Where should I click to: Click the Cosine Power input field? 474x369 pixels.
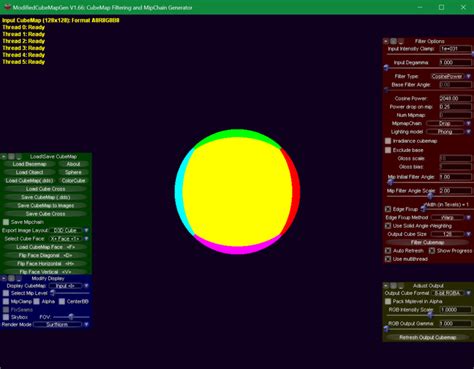[x=455, y=98]
